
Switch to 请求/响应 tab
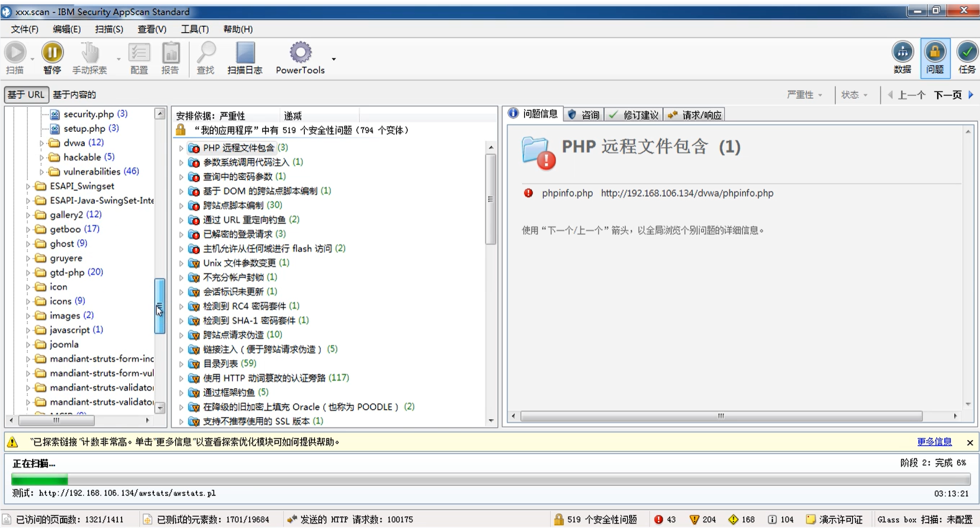pos(694,115)
